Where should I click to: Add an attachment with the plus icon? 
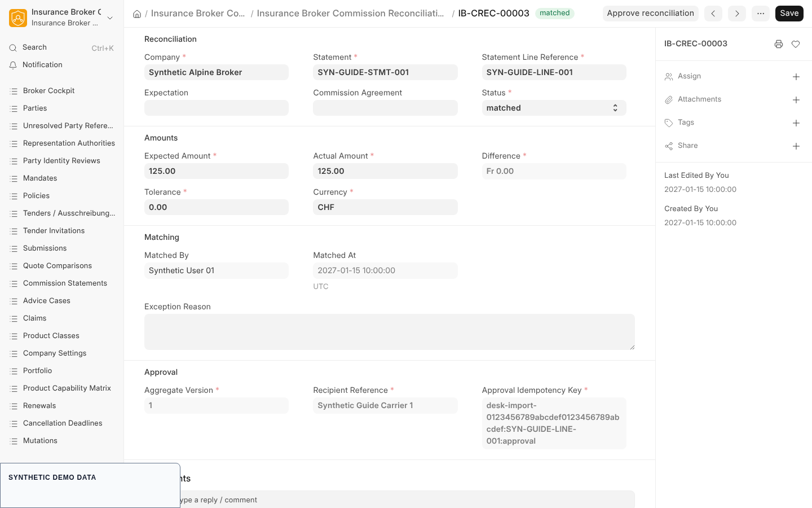pos(796,100)
